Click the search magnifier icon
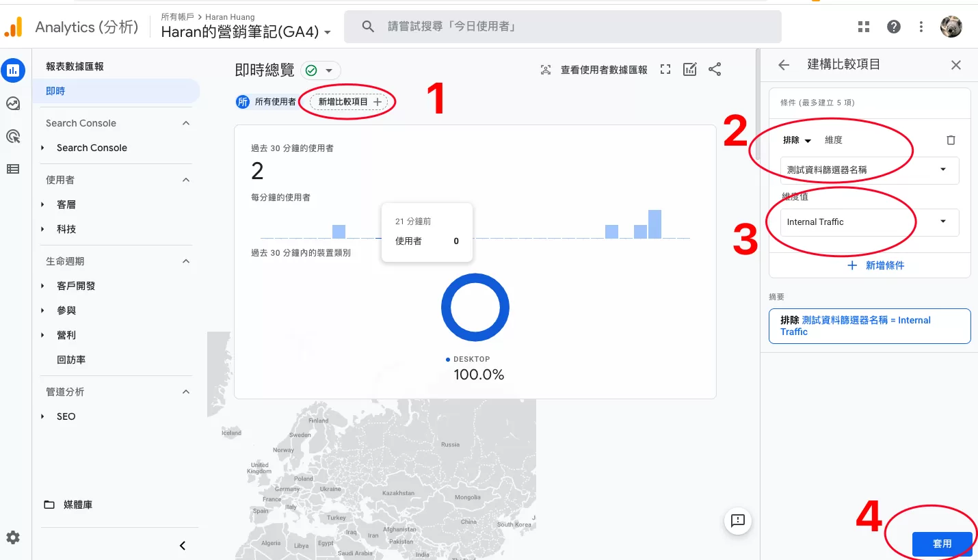Viewport: 978px width, 560px height. [x=368, y=27]
